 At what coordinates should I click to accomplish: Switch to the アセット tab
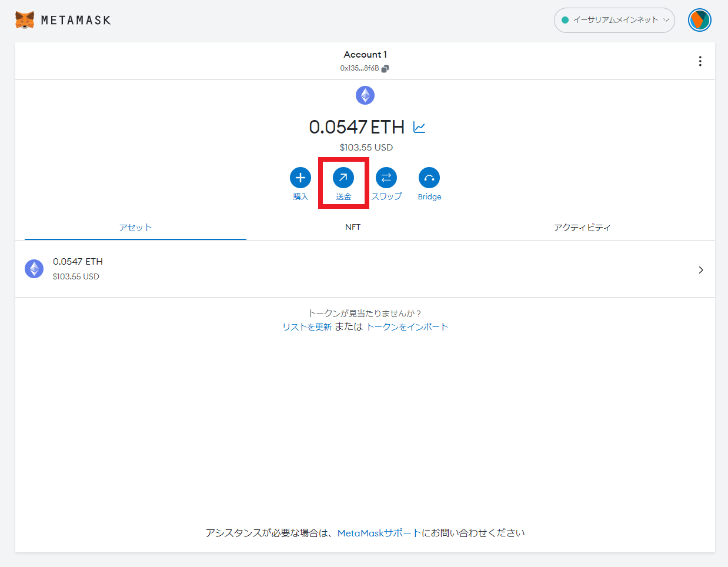point(135,228)
